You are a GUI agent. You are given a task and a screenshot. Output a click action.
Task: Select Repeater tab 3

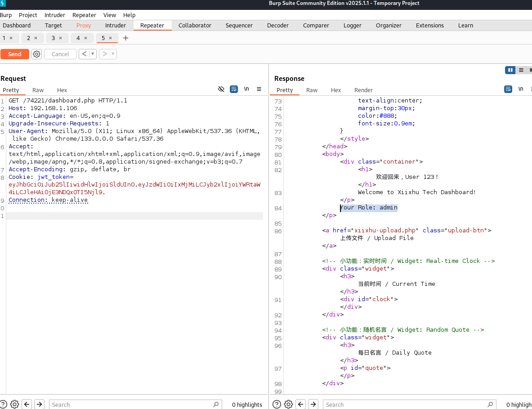53,38
